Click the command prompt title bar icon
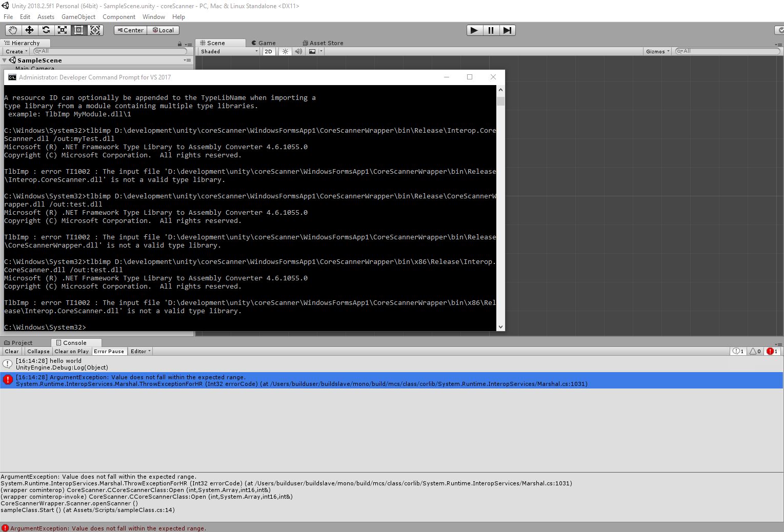Viewport: 784px width, 532px height. pos(12,77)
